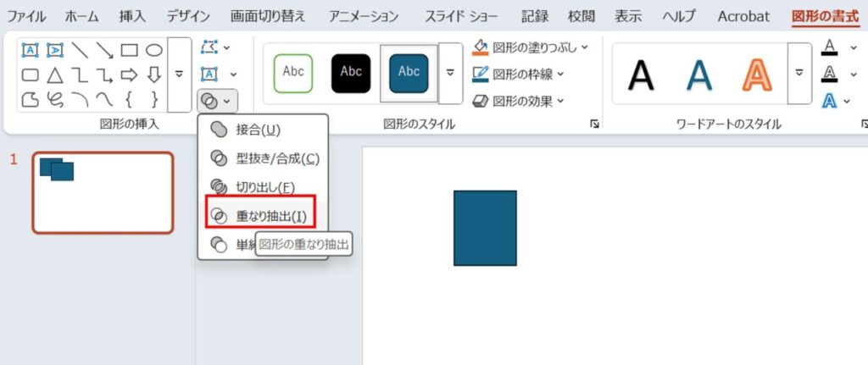Select slide 1 thumbnail
This screenshot has width=868, height=365.
(103, 193)
